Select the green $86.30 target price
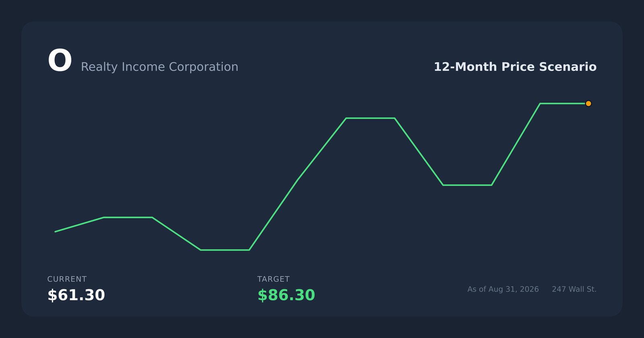 pos(286,295)
